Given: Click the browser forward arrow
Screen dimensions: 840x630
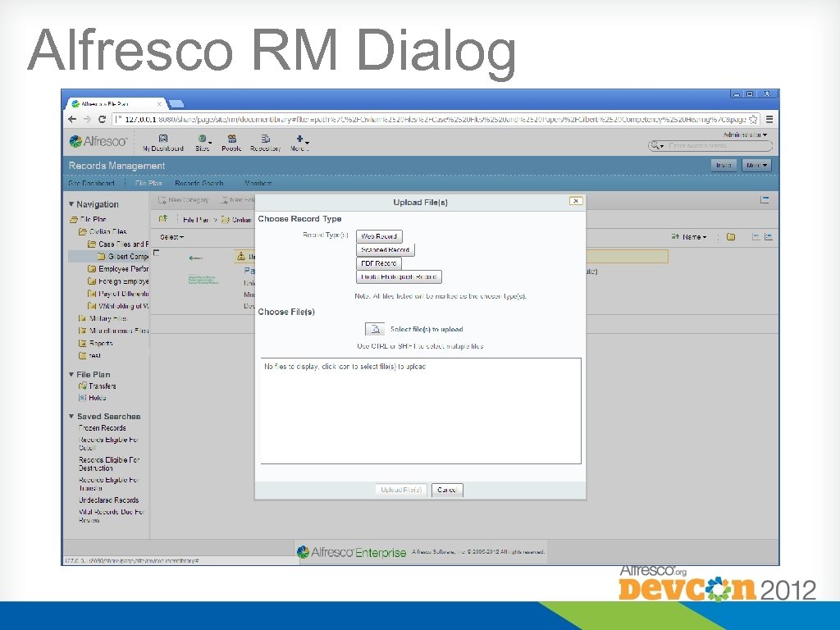Looking at the screenshot, I should 87,119.
